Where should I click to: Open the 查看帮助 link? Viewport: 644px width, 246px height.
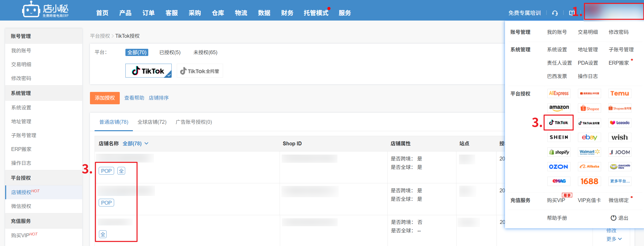[134, 98]
